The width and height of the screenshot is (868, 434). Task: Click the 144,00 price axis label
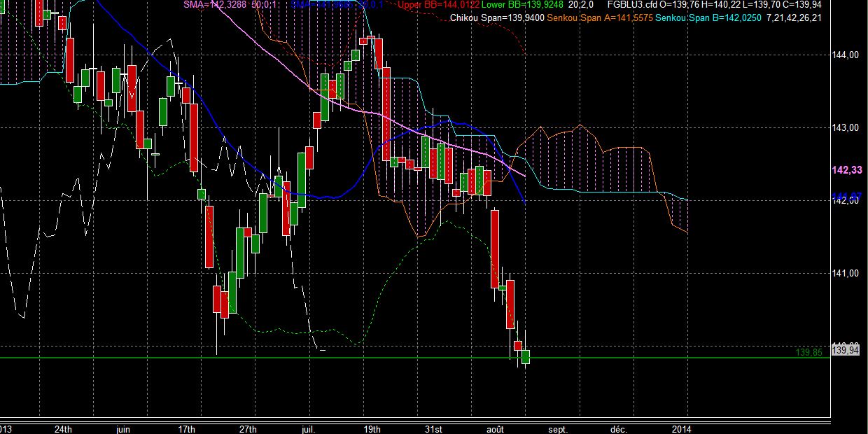point(844,55)
